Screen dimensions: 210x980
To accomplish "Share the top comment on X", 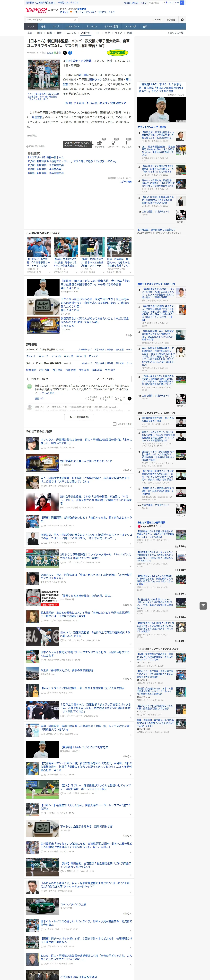I will click(130, 398).
